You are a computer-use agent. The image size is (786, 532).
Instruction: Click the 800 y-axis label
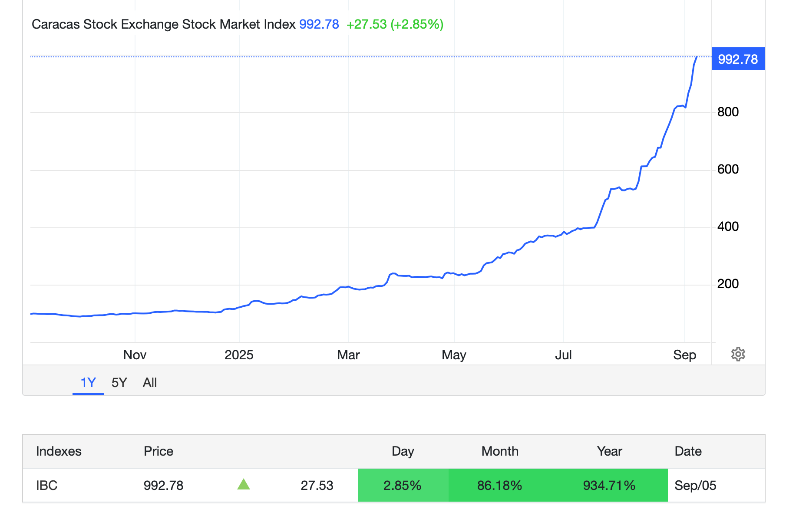click(728, 112)
